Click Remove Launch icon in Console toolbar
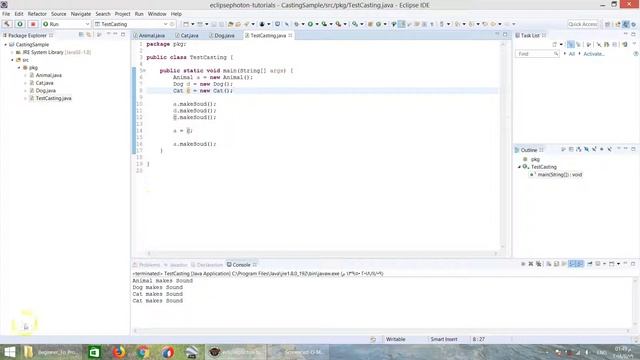 tap(531, 264)
